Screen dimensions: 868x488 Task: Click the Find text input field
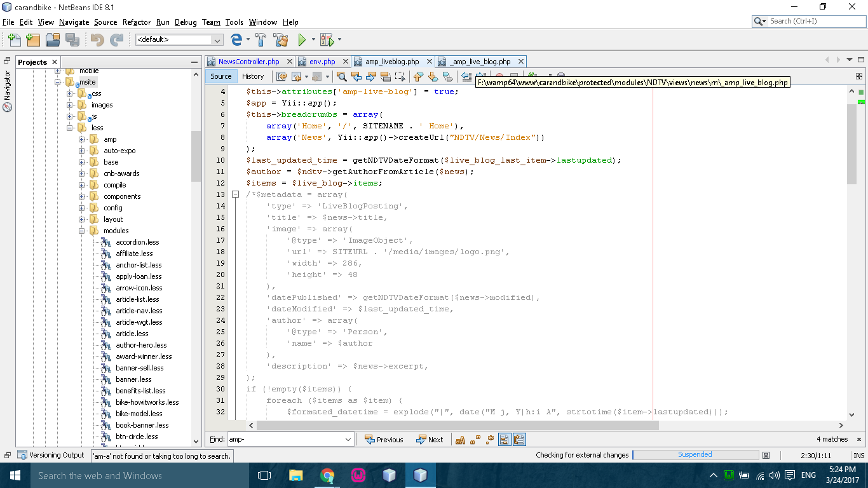point(285,440)
